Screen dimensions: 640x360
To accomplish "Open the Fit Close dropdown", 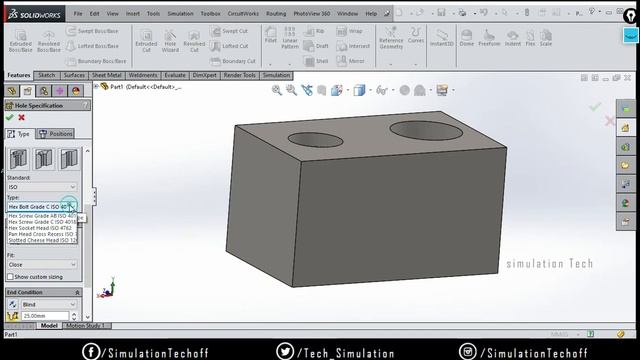I will tap(42, 264).
